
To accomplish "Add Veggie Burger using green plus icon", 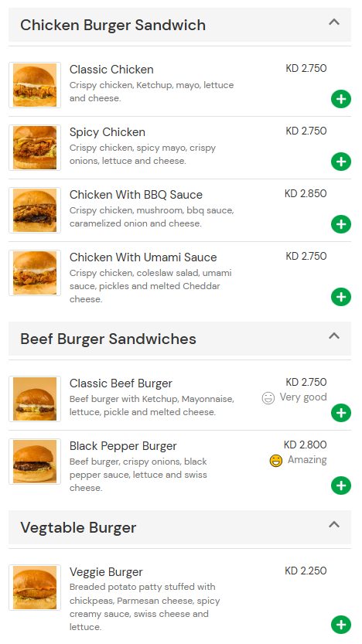I will pos(341,625).
